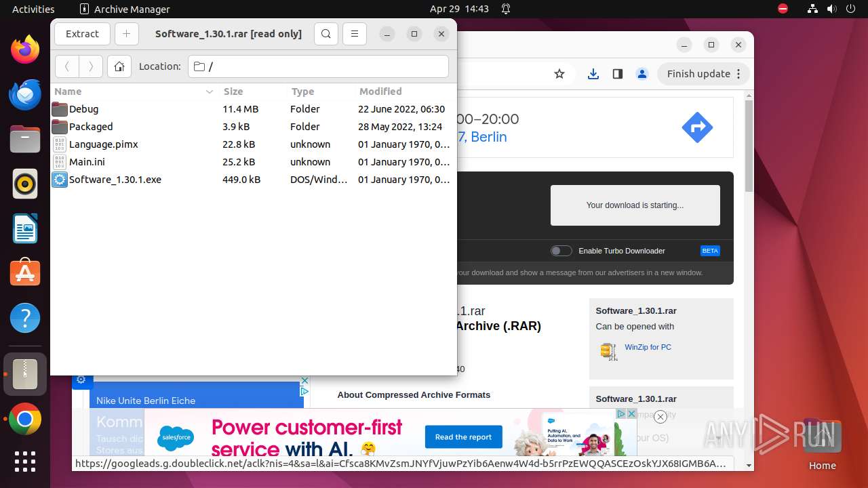The height and width of the screenshot is (488, 868).
Task: Select the Debug folder
Action: tap(253, 109)
